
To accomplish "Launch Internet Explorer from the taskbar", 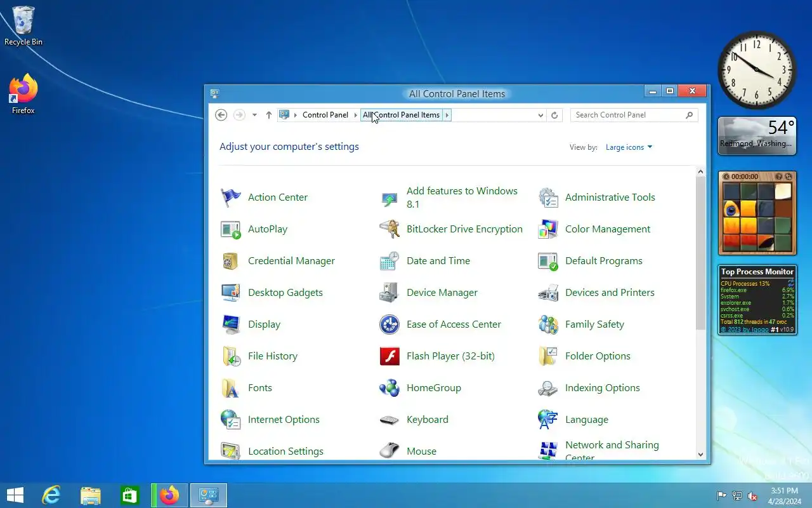I will click(x=51, y=495).
